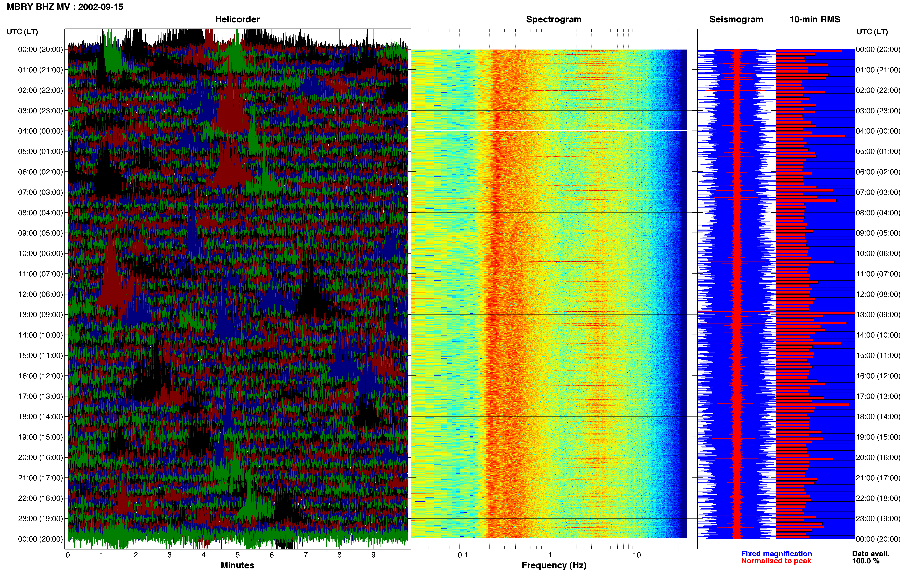The height and width of the screenshot is (578, 924).
Task: Click the 'Minutes' x-axis label
Action: click(x=237, y=565)
